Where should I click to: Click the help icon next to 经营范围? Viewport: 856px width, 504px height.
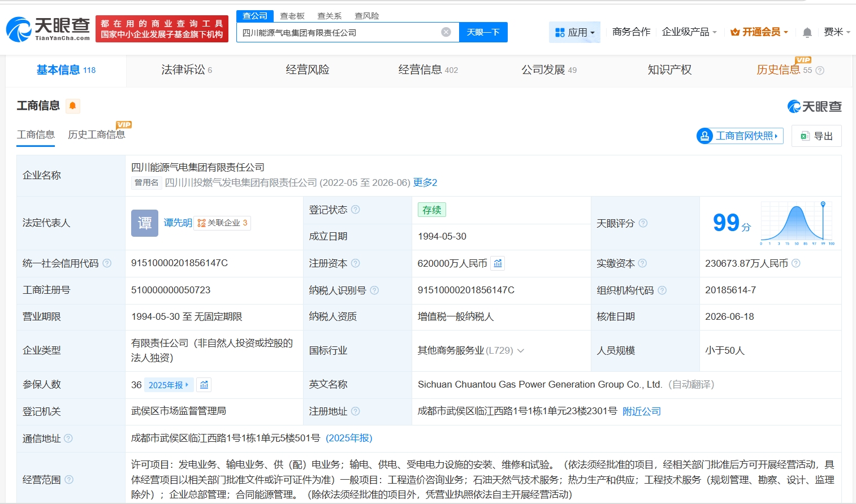[69, 480]
